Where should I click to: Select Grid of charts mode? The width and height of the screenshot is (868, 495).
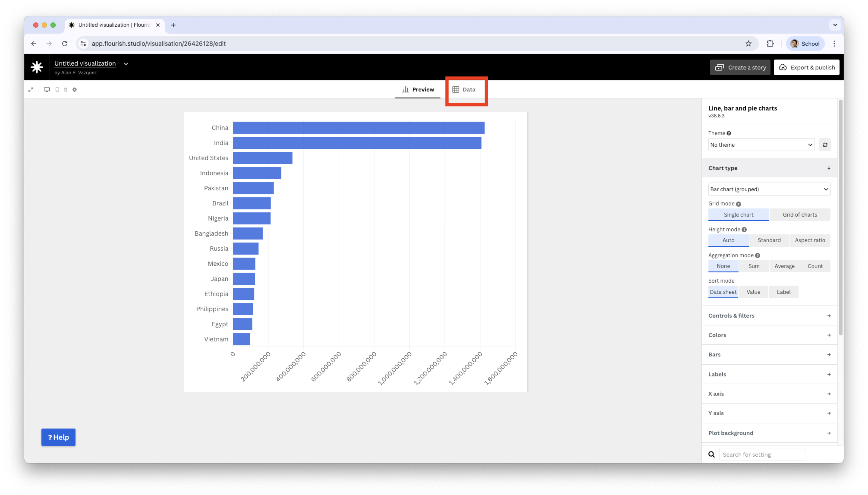coord(800,215)
